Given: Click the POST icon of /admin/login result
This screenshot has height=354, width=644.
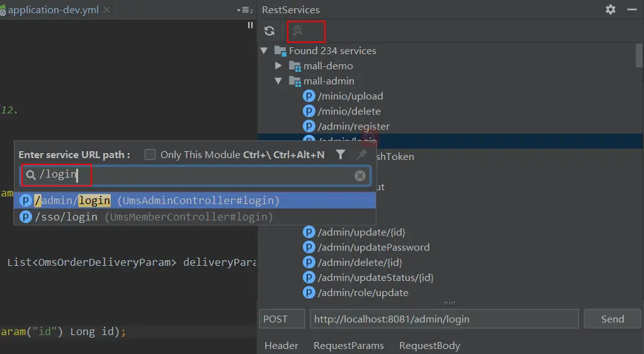Looking at the screenshot, I should [25, 201].
